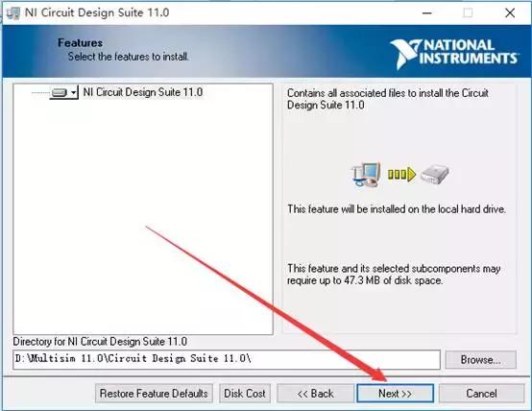Open the feature install-state dropdown arrow
The width and height of the screenshot is (532, 411).
73,92
